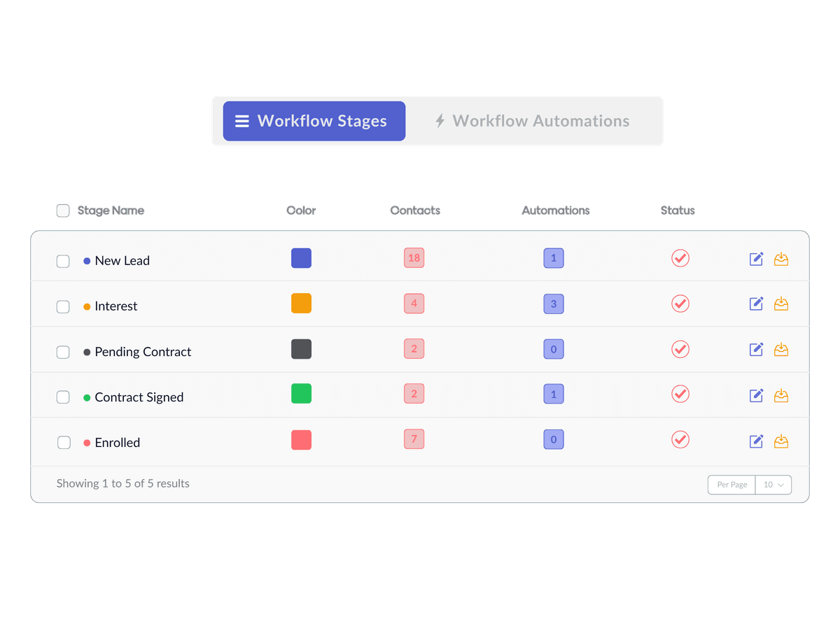The image size is (840, 640).
Task: Edit the Enrolled stage row
Action: coord(756,441)
